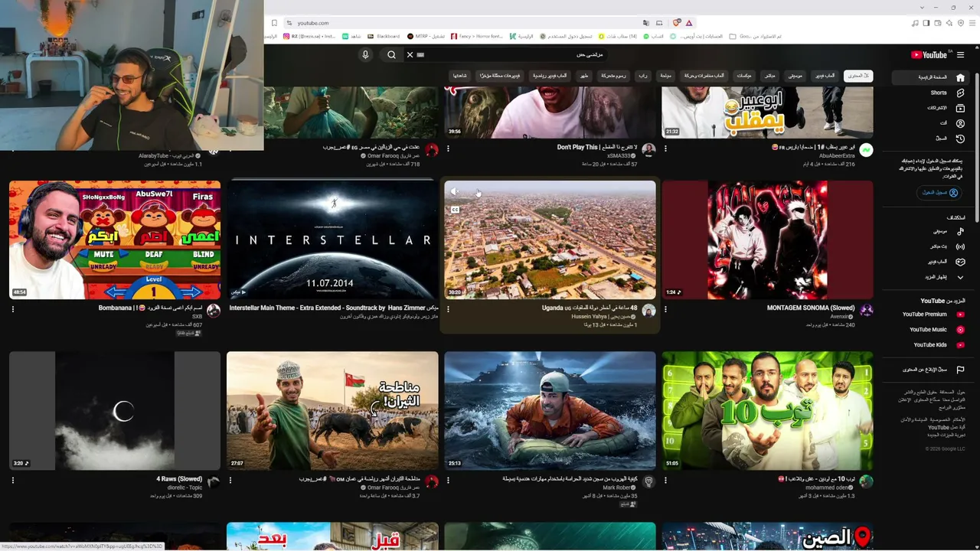Click the mohammed oden channel avatar
The image size is (980, 551).
point(866,481)
